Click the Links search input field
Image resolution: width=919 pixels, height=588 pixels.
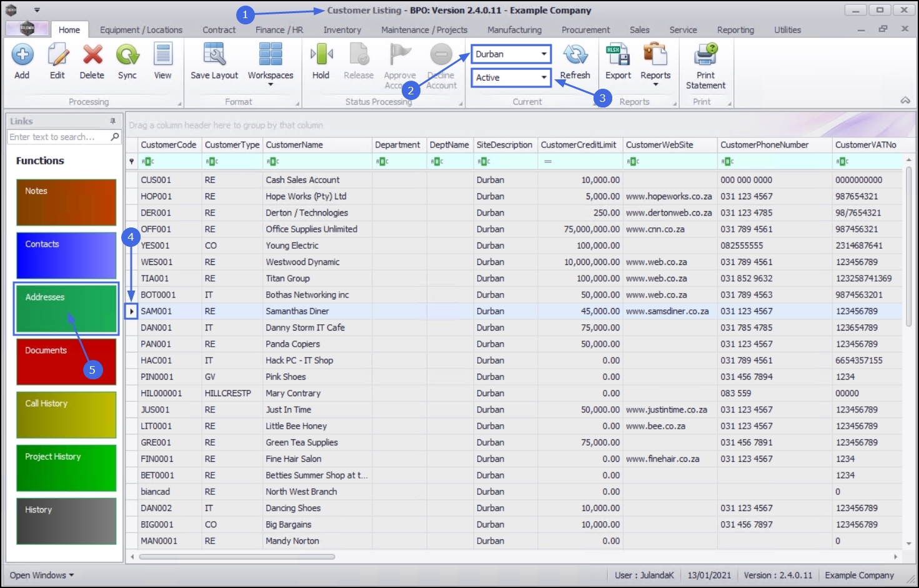tap(58, 137)
